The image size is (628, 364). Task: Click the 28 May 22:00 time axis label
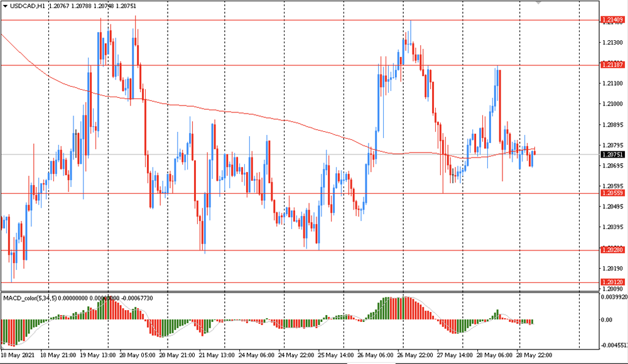[x=535, y=355]
